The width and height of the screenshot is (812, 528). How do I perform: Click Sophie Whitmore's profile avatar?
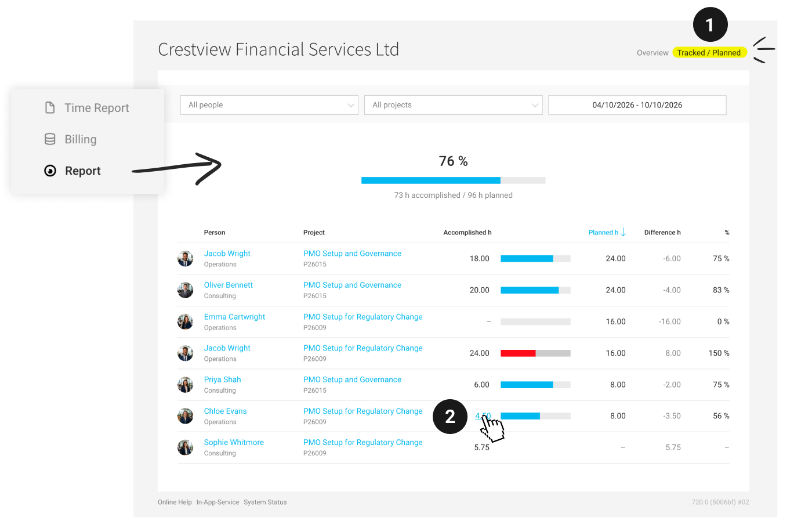click(186, 447)
